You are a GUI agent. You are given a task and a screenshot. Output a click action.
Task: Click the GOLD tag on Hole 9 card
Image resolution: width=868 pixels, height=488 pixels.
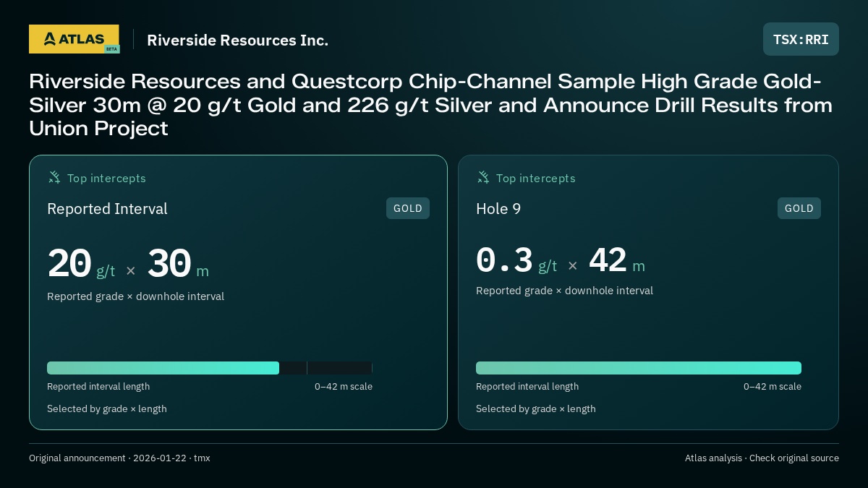[x=799, y=208]
